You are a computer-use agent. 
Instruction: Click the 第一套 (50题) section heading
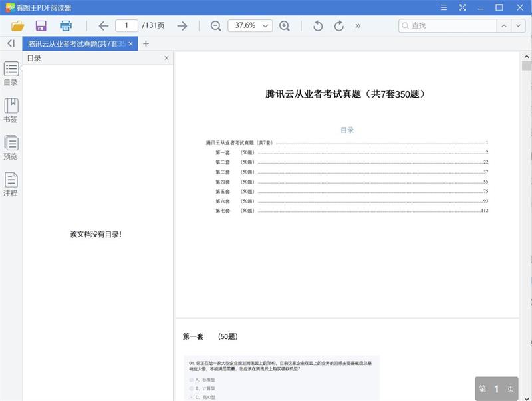pyautogui.click(x=210, y=336)
